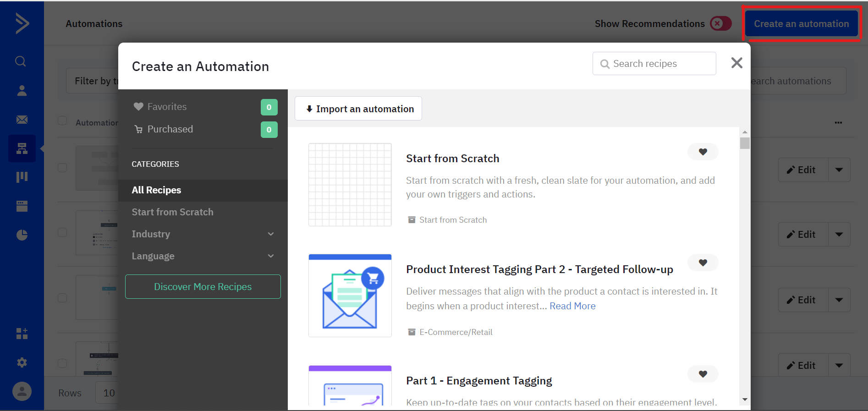This screenshot has width=868, height=411.
Task: Open the Site window icon in sidebar
Action: pos(22,206)
